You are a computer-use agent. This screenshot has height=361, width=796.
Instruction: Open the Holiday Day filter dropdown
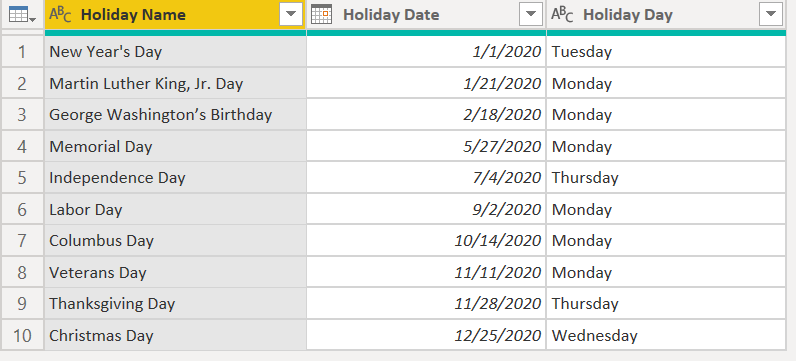point(771,14)
